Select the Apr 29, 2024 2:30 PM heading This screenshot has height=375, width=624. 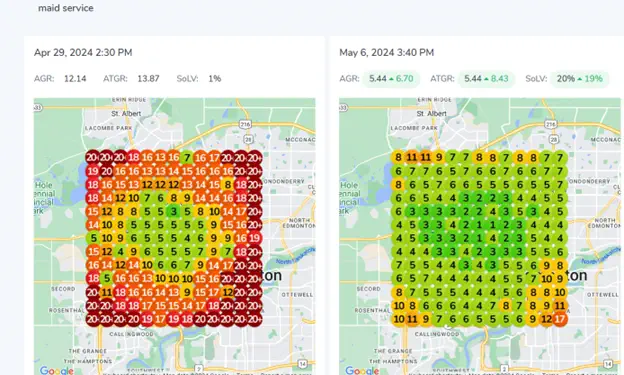point(83,53)
